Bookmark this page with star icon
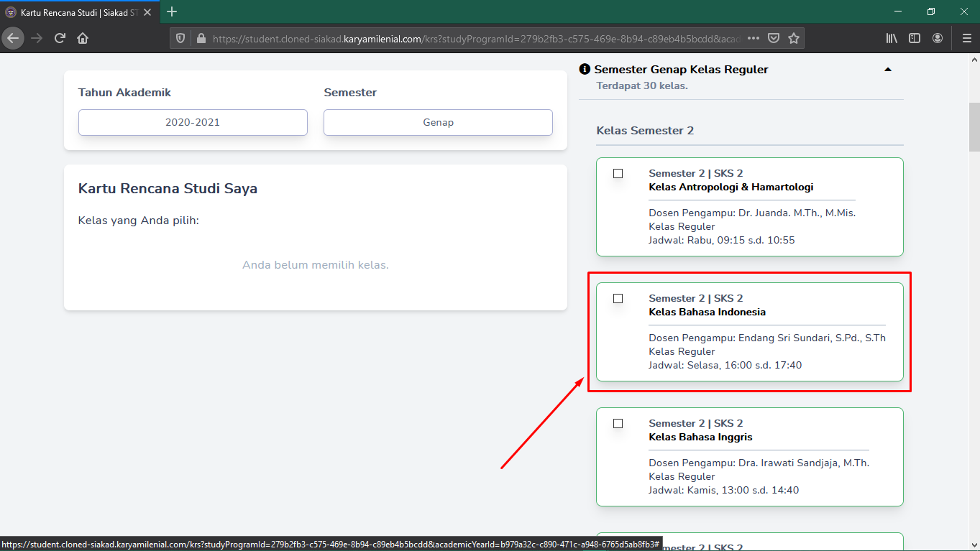This screenshot has height=551, width=980. [x=794, y=38]
